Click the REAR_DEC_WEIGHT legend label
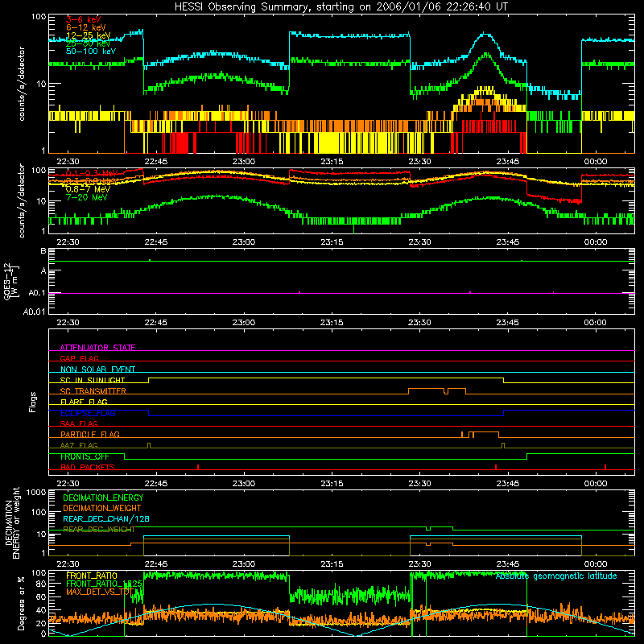Viewport: 644px width, 644px height. click(x=98, y=530)
